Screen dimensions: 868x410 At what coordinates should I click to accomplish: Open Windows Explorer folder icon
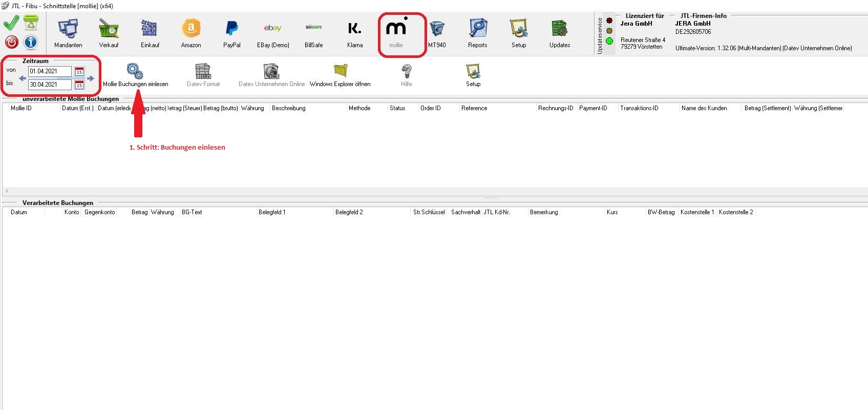(340, 71)
